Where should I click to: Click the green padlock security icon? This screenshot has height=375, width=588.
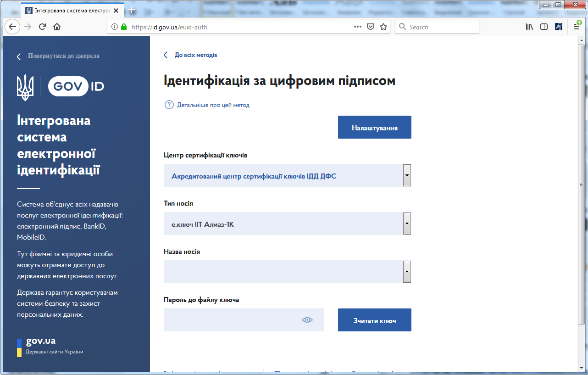tap(123, 27)
